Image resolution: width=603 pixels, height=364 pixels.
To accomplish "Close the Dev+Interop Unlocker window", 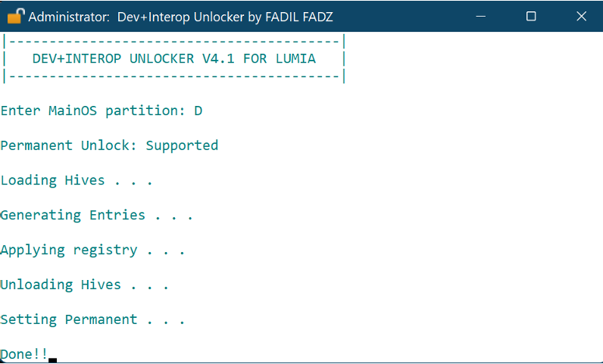I will click(x=580, y=16).
